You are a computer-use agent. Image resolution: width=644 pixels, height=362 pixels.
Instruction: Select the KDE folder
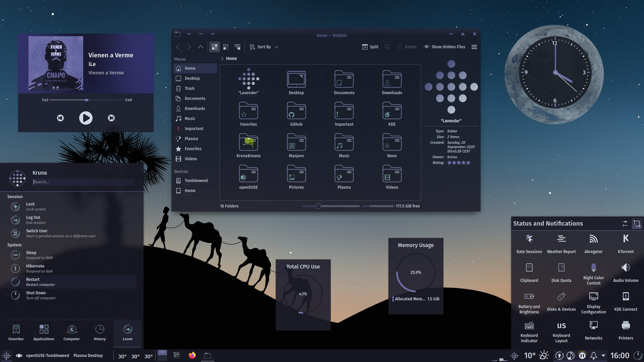392,114
